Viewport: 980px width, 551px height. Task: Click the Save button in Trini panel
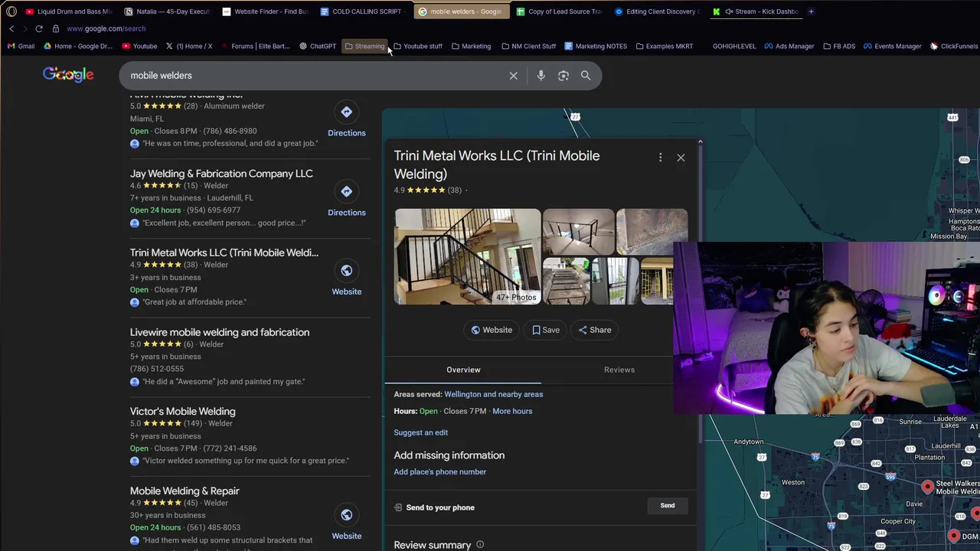point(546,330)
